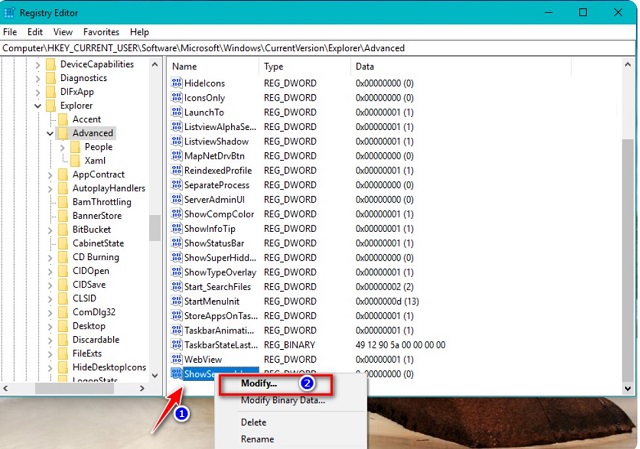640x449 pixels.
Task: Collapse the Explorer tree node
Action: point(38,106)
